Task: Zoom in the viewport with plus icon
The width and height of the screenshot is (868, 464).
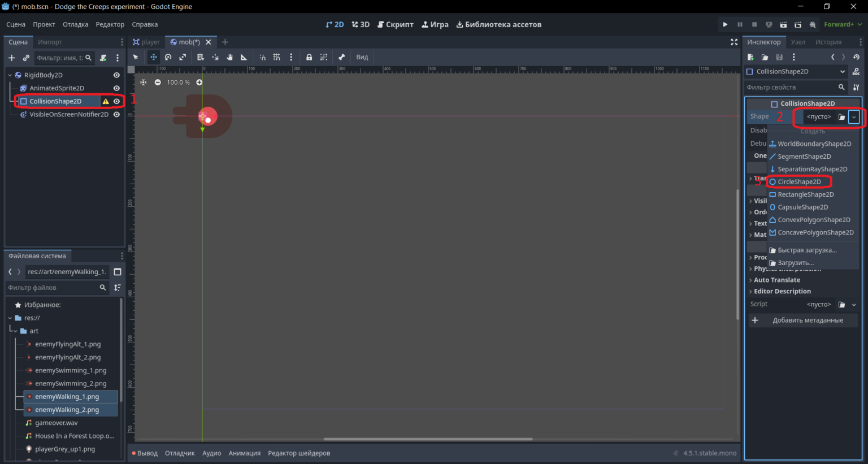Action: tap(199, 83)
